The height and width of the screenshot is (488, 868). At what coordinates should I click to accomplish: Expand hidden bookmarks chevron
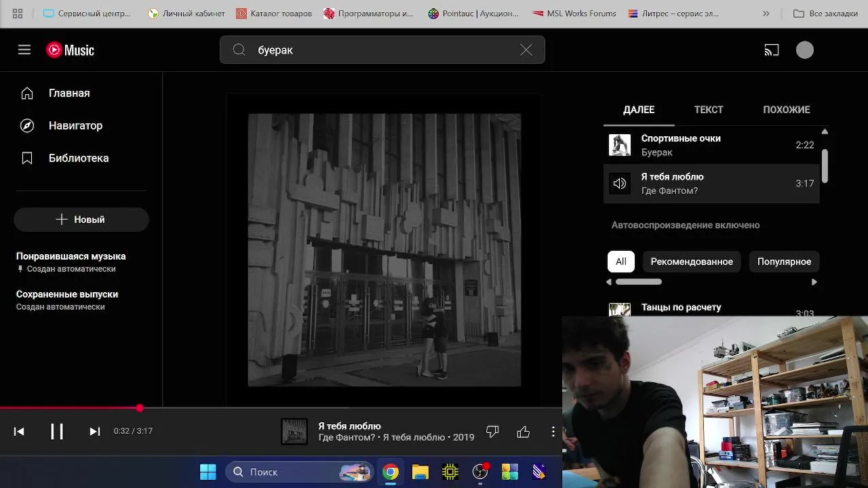pos(766,14)
